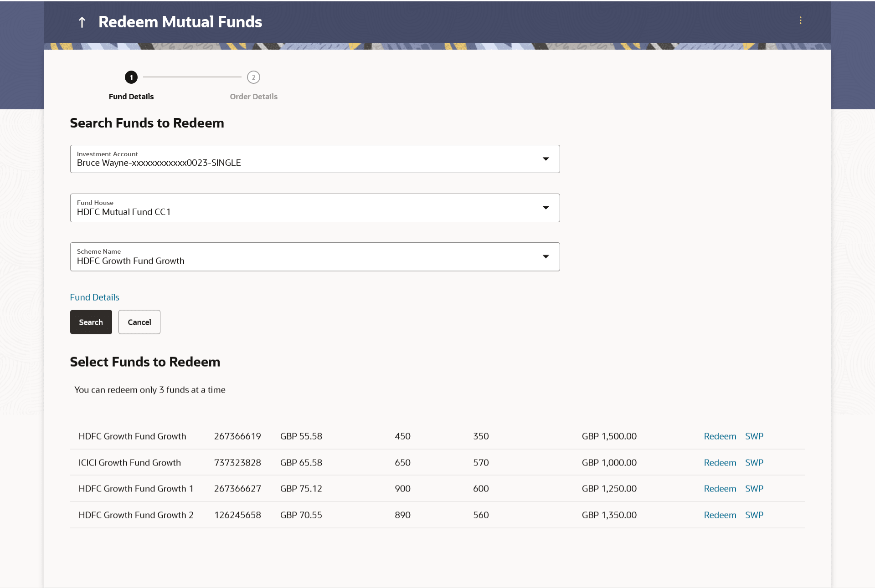Image resolution: width=875 pixels, height=588 pixels.
Task: Redeem the ICICI Growth Fund Growth
Action: pos(720,463)
